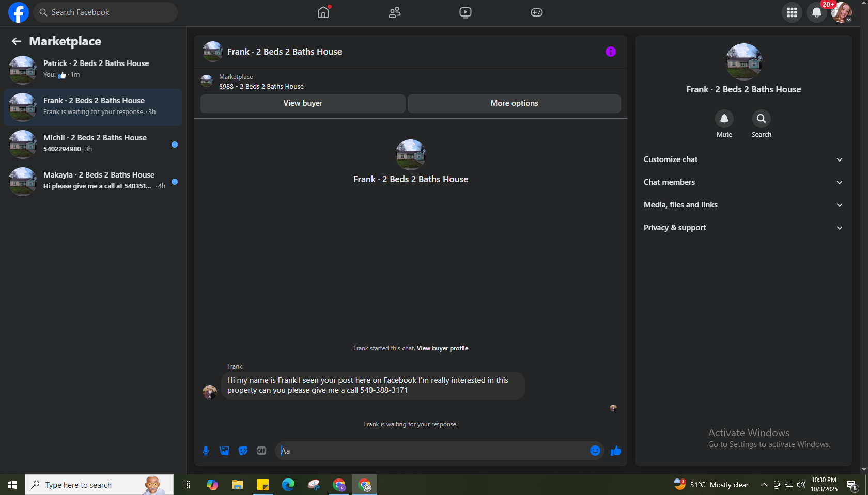
Task: Click the weather 31°C Mostly clear widget
Action: [x=711, y=485]
